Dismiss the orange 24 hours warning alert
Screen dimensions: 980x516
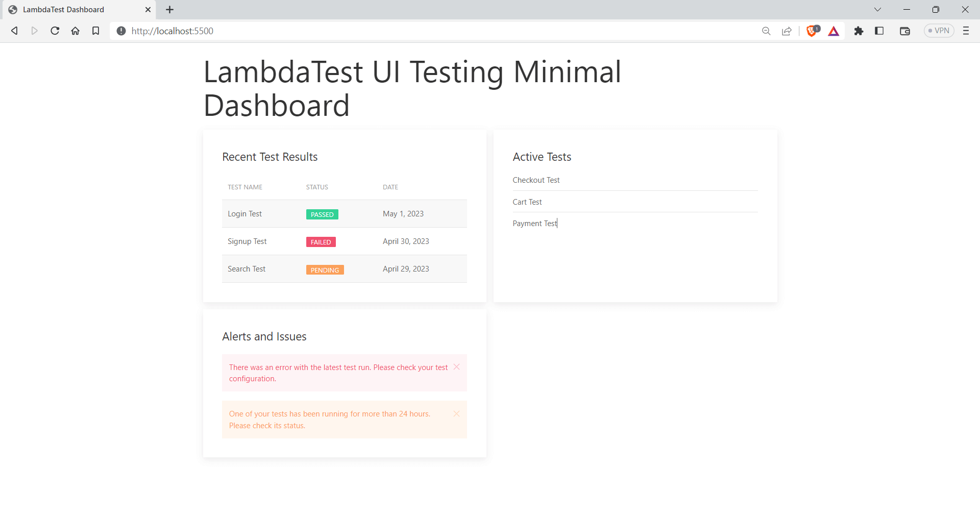(x=457, y=414)
